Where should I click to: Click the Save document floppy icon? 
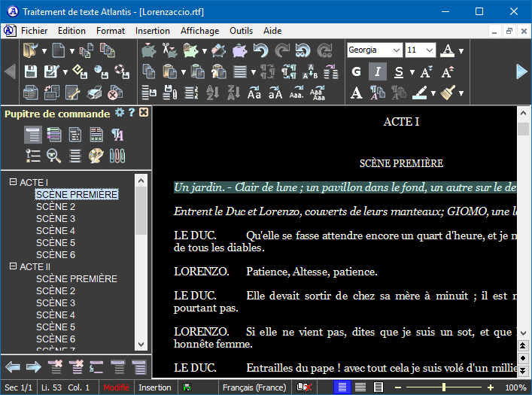[x=31, y=71]
